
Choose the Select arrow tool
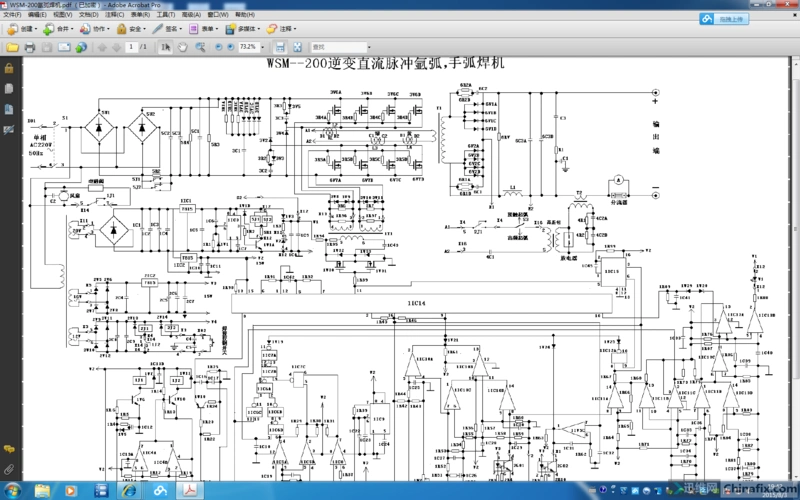(165, 47)
